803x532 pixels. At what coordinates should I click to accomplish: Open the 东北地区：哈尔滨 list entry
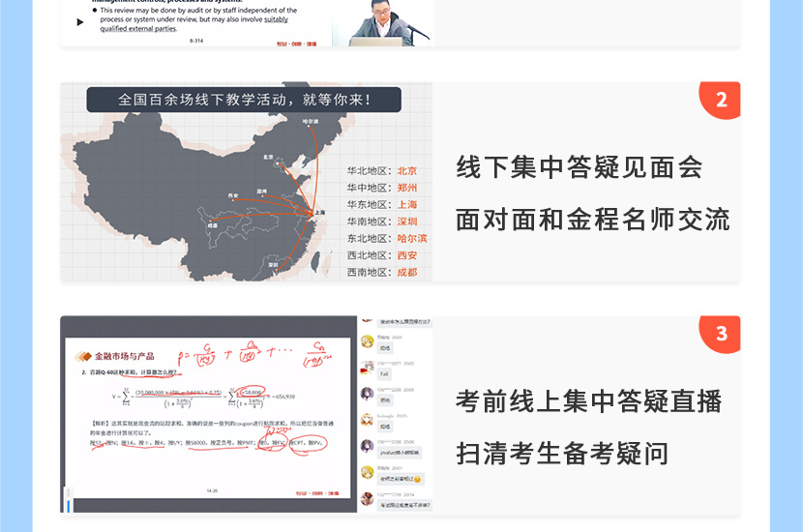tap(387, 239)
